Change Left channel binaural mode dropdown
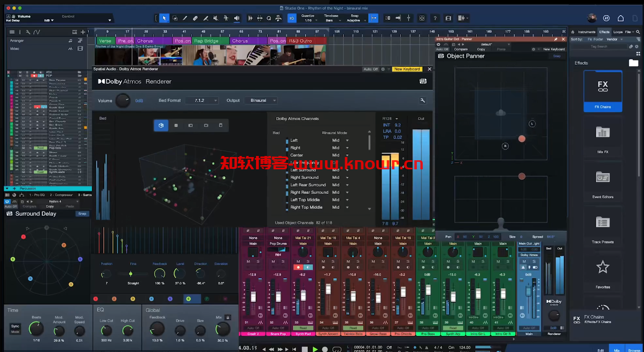644x352 pixels. click(340, 140)
